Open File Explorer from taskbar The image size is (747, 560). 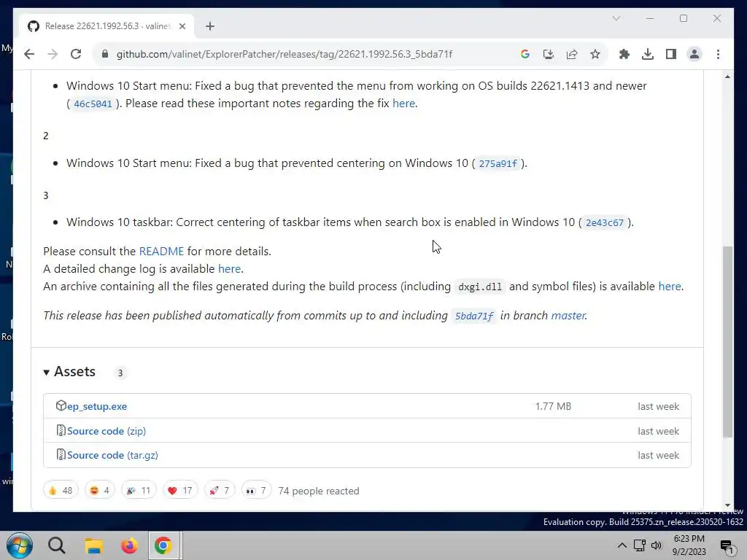(94, 545)
